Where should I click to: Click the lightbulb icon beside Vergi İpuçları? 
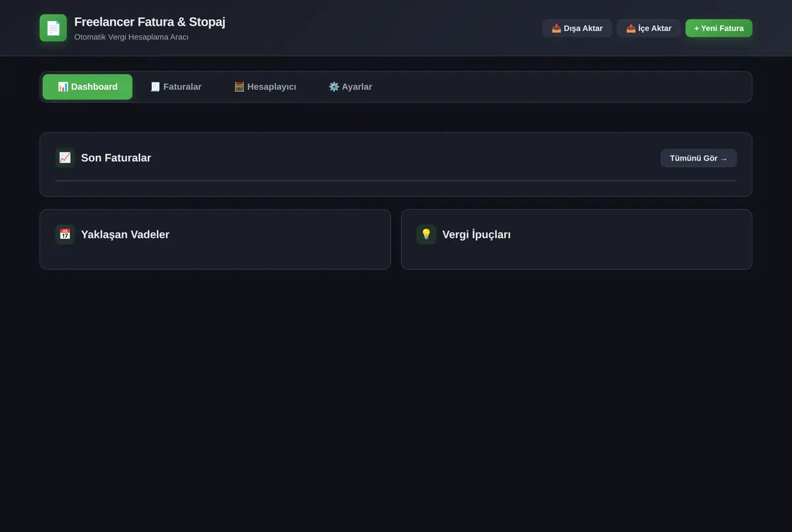click(x=426, y=234)
